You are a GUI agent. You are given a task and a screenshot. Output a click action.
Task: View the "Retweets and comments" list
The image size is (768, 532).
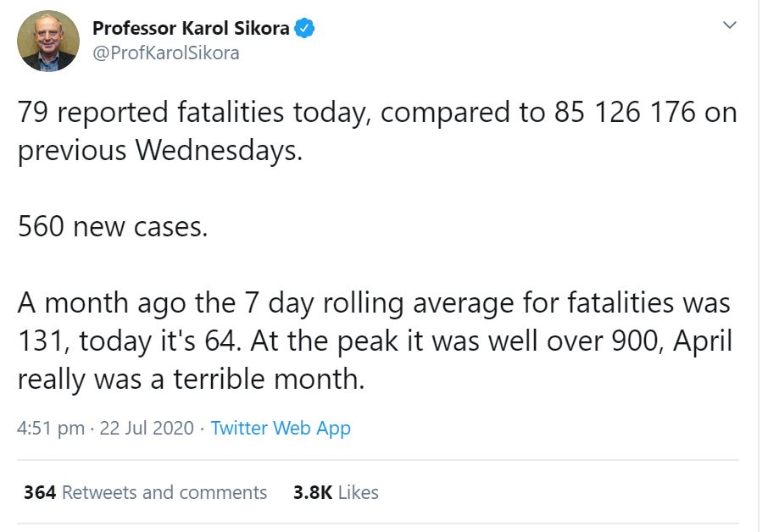(164, 492)
